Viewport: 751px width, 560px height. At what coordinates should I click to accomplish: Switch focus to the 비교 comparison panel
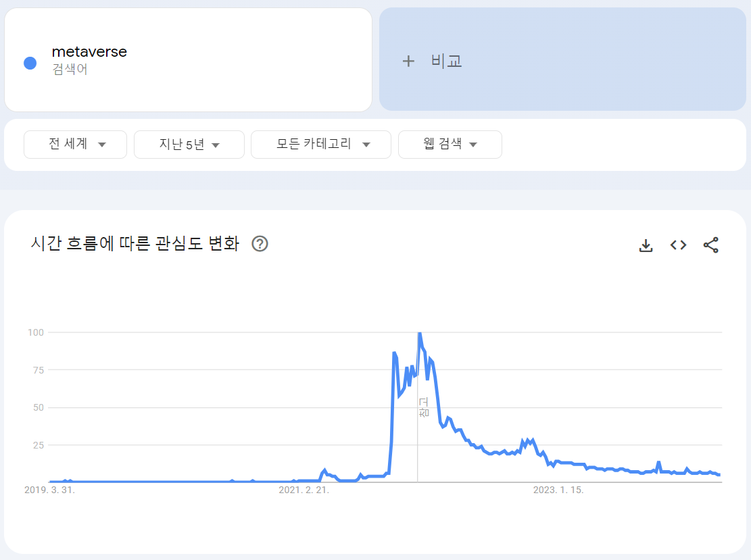pos(561,61)
